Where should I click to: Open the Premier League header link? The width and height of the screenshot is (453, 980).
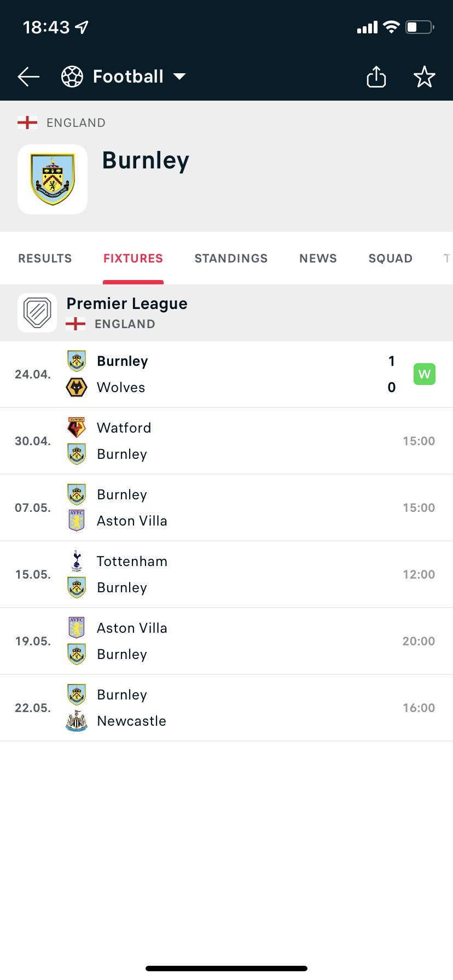pos(127,304)
